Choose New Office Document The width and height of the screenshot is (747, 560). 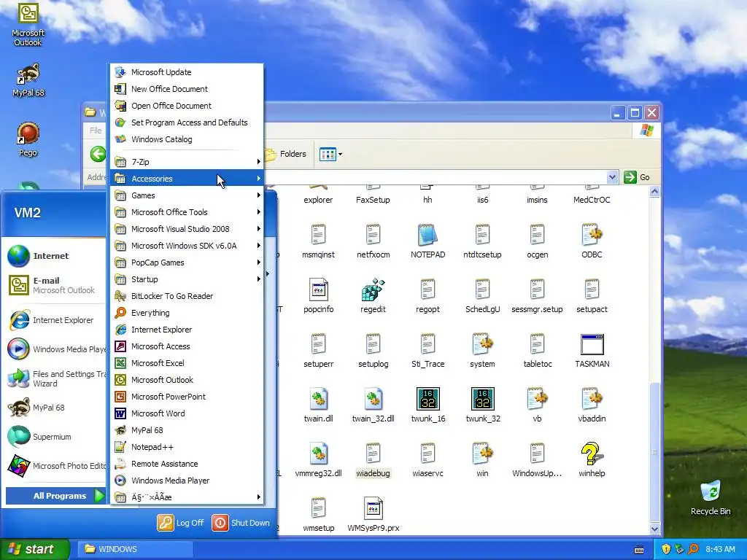click(187, 89)
